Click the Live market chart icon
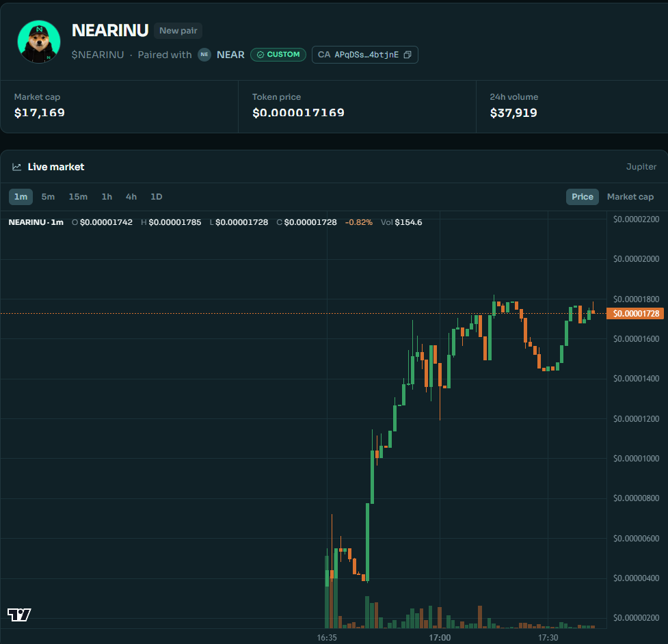This screenshot has height=644, width=668. 16,167
